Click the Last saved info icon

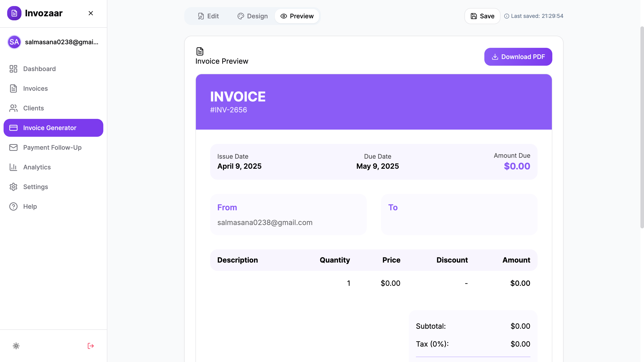[x=506, y=16]
